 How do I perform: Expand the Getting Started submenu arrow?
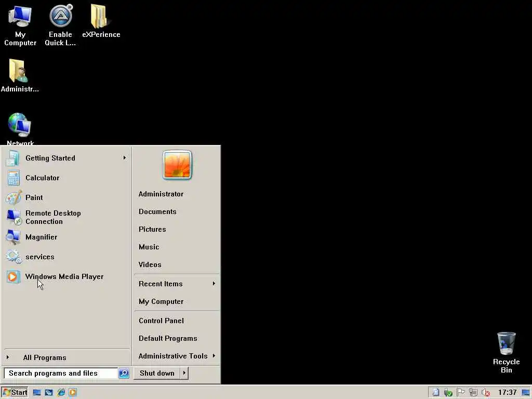(125, 158)
